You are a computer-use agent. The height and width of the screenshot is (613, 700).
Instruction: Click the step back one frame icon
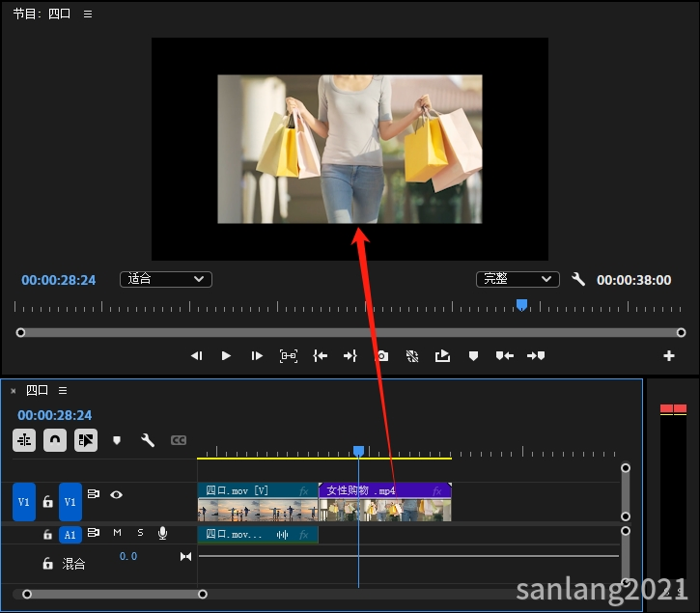point(196,355)
